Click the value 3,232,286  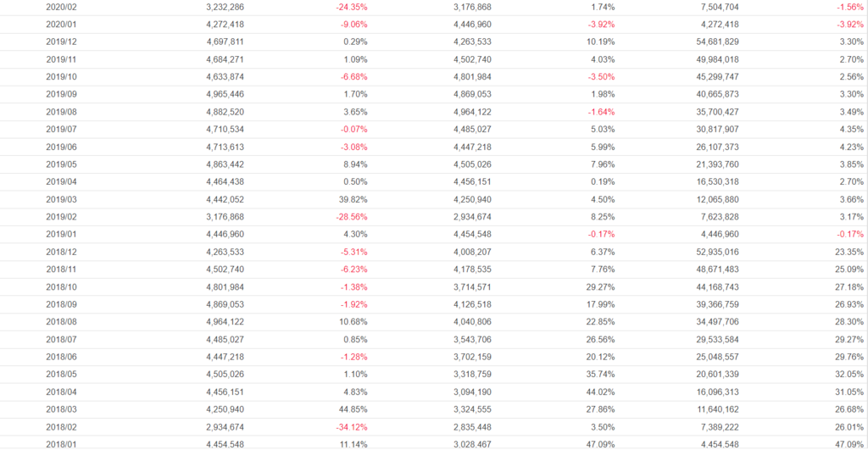tap(225, 7)
